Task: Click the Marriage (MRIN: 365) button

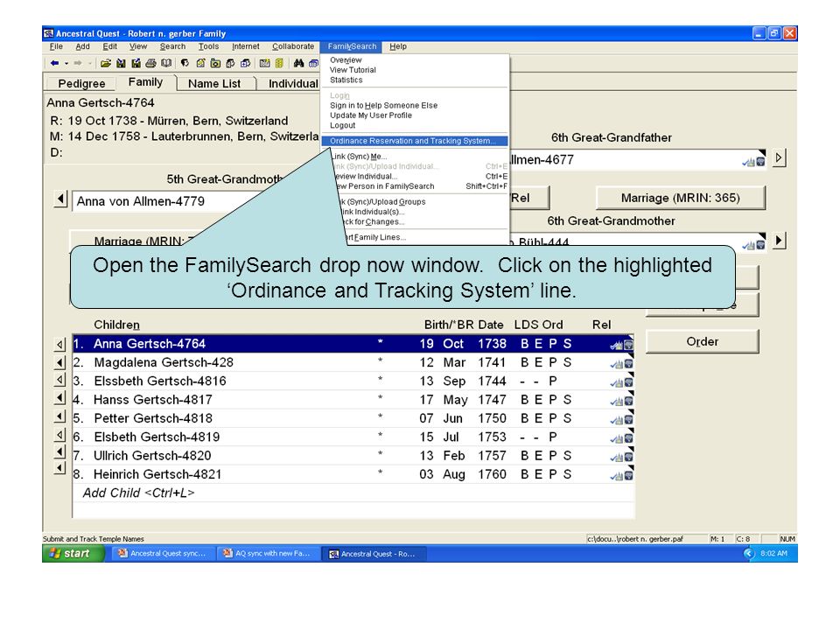Action: 681,199
